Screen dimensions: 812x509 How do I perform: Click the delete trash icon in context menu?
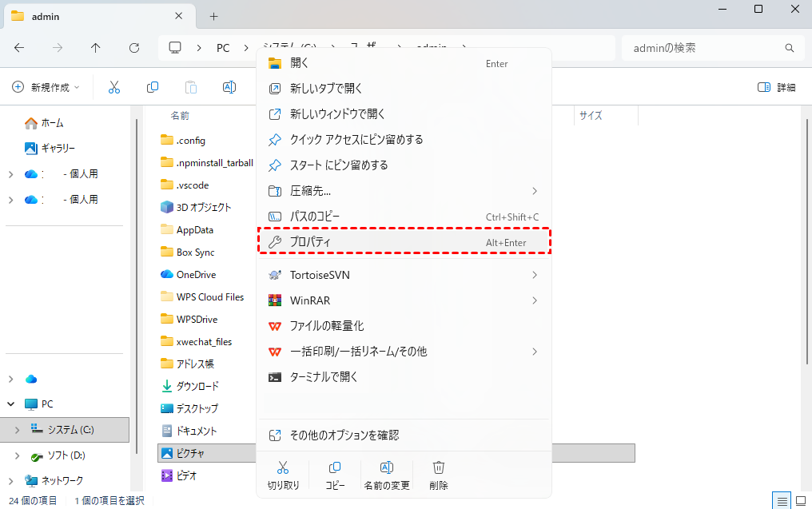(x=438, y=468)
